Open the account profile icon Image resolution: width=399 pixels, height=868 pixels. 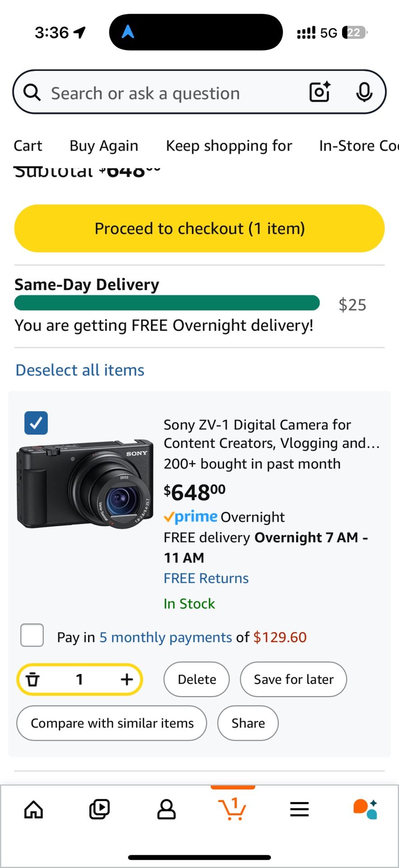pos(166,809)
